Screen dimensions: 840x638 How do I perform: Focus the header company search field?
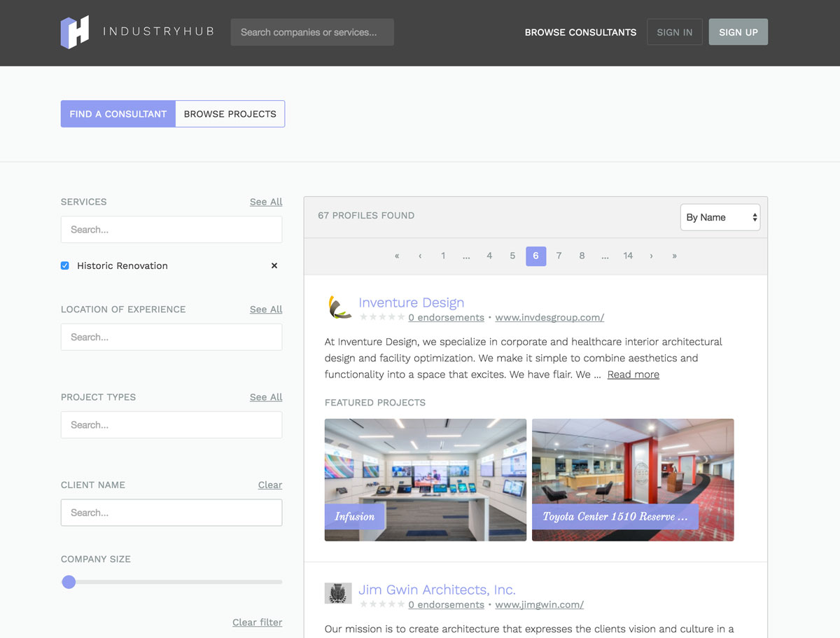coord(312,32)
